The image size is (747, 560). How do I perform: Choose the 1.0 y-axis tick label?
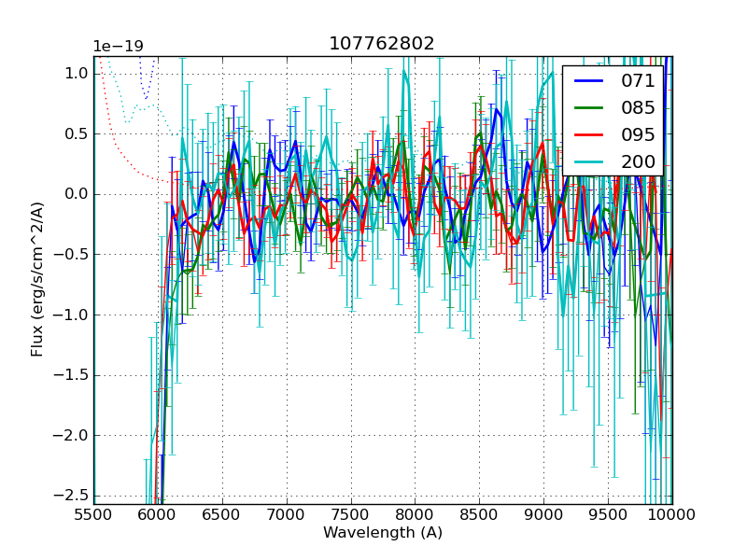click(77, 74)
